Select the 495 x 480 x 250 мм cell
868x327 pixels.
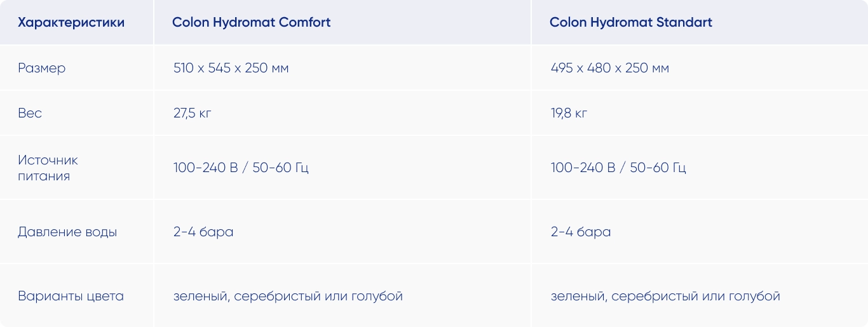610,68
